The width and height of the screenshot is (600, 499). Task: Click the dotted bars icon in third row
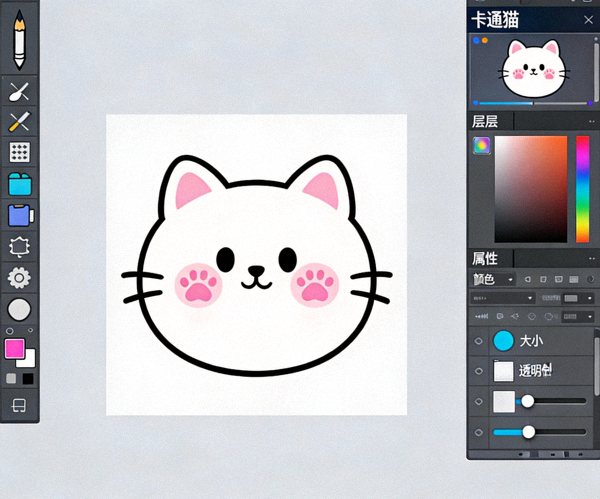[x=481, y=316]
